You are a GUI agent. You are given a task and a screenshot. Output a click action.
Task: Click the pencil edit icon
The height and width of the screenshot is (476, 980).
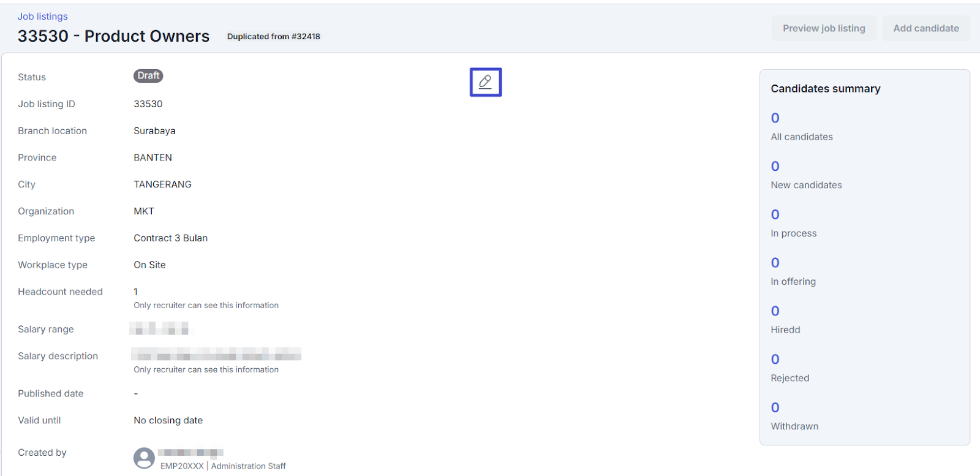[485, 82]
